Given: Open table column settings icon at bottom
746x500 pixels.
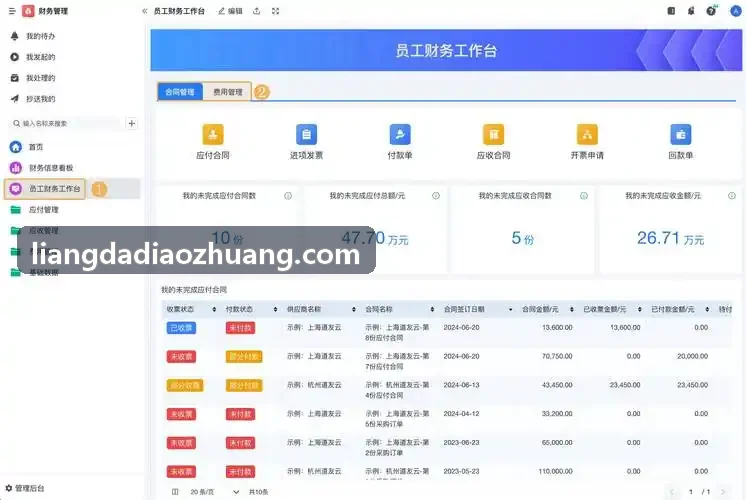Looking at the screenshot, I should pos(175,492).
